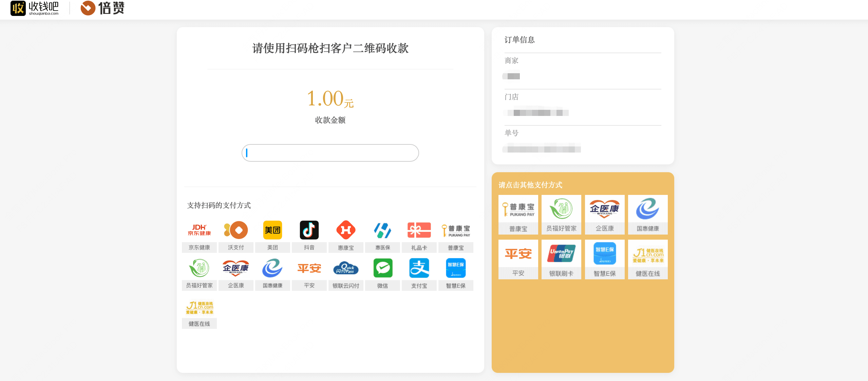Screen dimensions: 868x381
Task: Open the 倍赞 logo in header
Action: [102, 8]
